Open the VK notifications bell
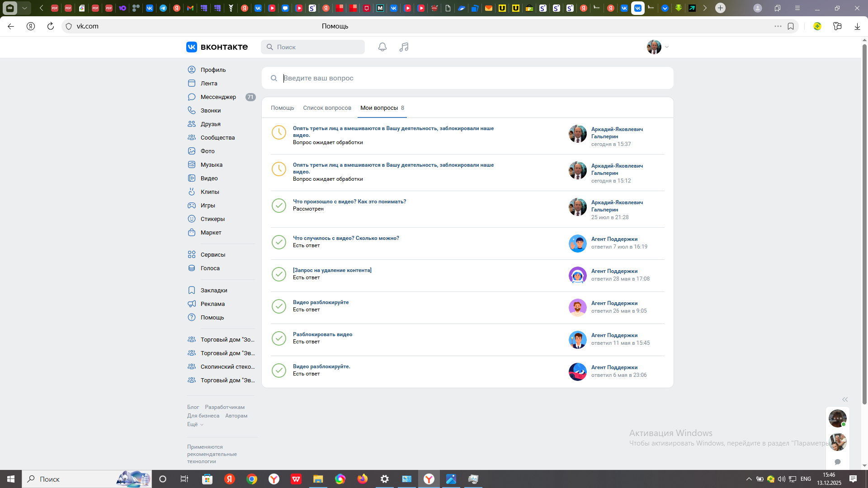This screenshot has width=868, height=488. [x=382, y=47]
